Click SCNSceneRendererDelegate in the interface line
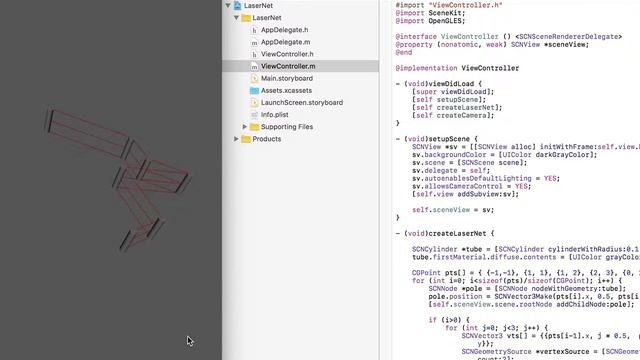The image size is (640, 360). tap(570, 37)
